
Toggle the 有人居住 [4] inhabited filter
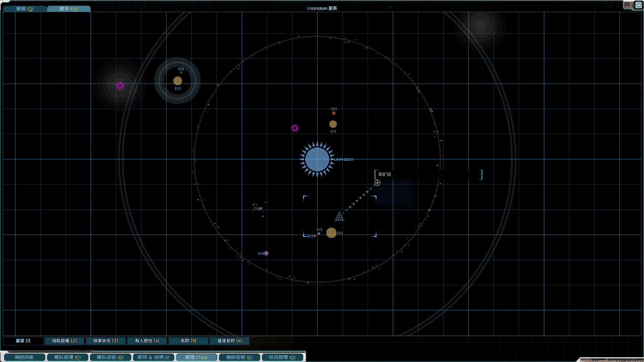[147, 341]
